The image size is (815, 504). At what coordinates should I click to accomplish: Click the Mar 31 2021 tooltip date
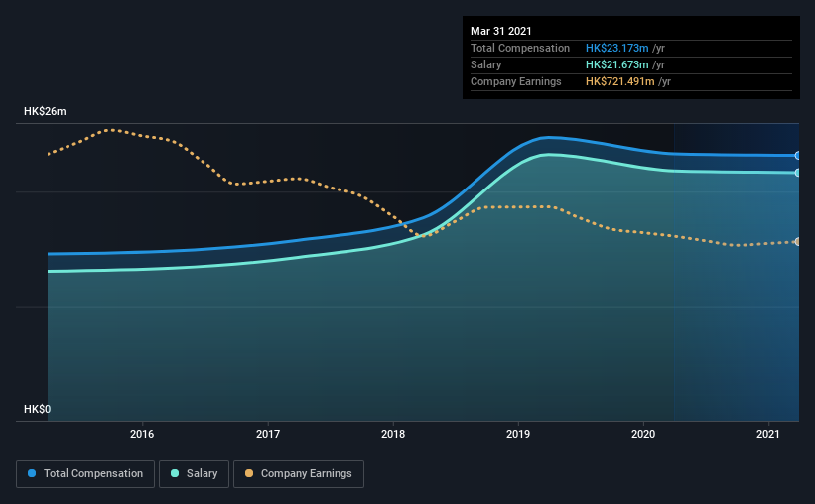[x=501, y=31]
